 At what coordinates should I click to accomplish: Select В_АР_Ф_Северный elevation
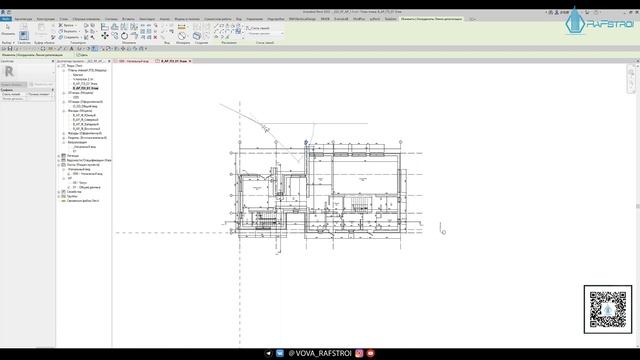86,120
